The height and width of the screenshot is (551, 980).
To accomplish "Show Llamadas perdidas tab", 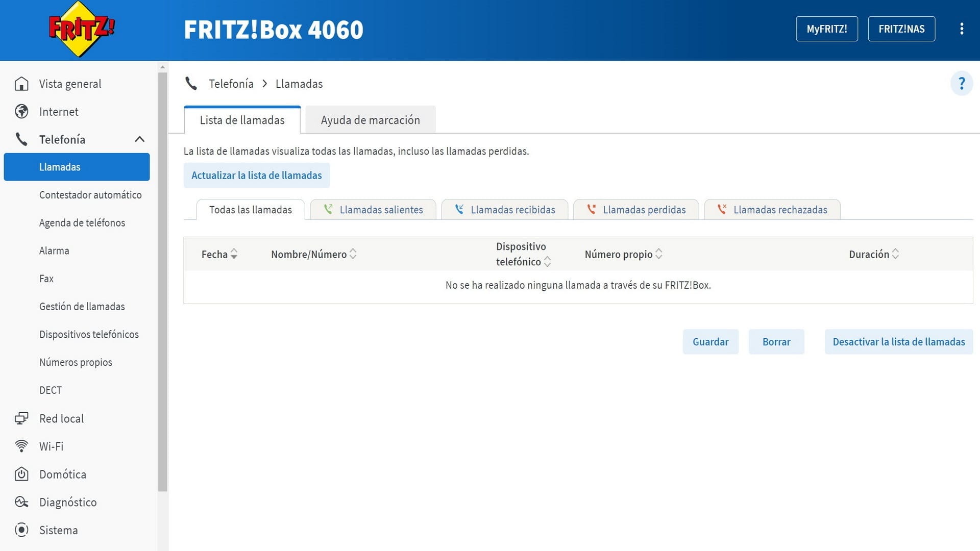I will 636,210.
